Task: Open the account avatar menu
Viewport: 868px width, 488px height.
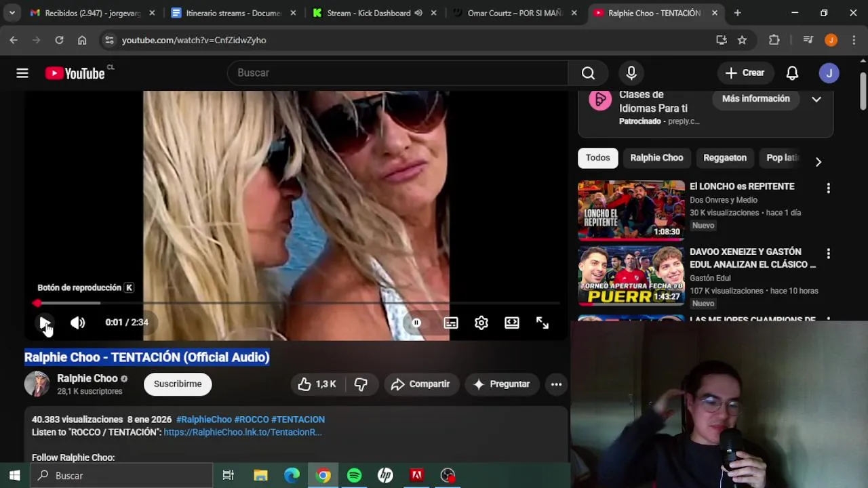Action: coord(829,73)
